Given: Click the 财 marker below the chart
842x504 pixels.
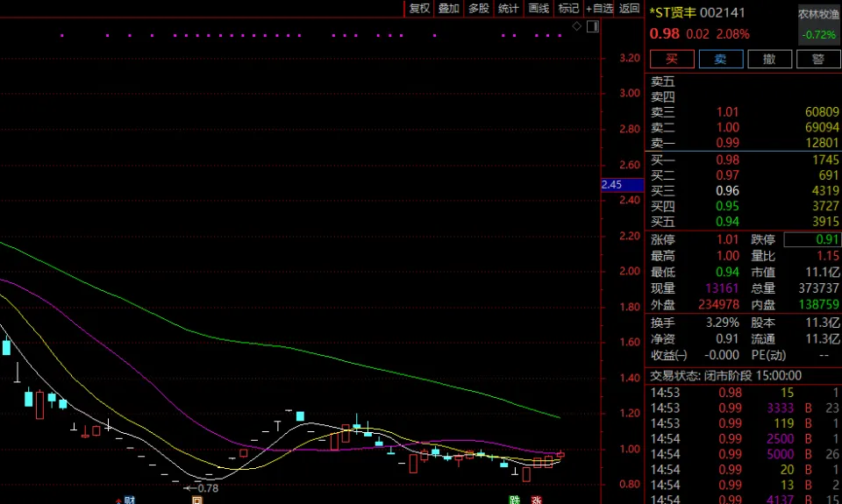Looking at the screenshot, I should tap(129, 500).
